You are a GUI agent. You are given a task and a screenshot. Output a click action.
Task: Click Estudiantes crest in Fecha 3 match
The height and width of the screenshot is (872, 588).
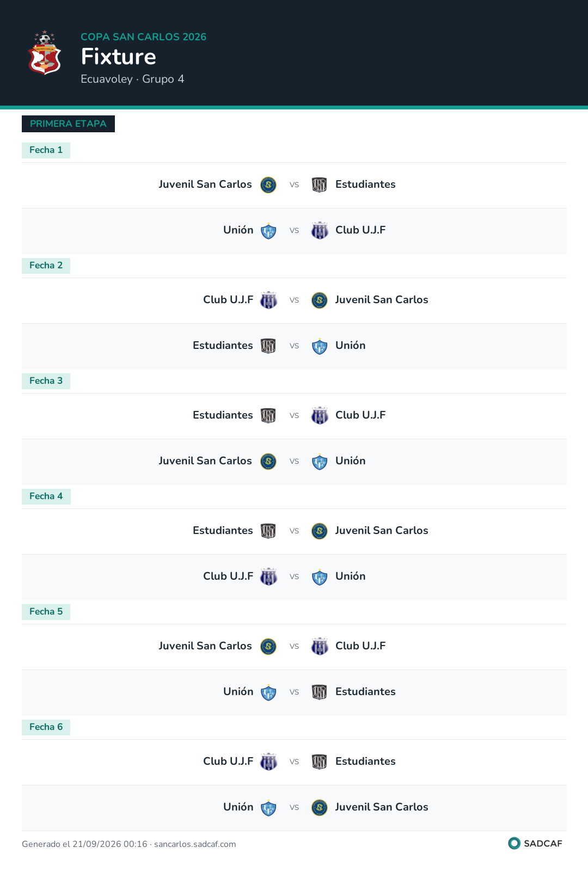click(x=268, y=416)
